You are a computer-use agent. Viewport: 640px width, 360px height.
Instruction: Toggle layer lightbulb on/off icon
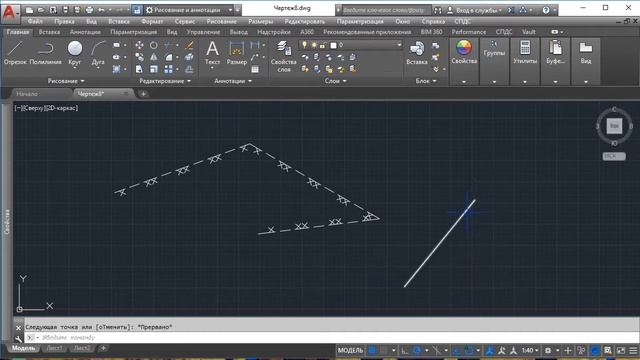(x=304, y=45)
